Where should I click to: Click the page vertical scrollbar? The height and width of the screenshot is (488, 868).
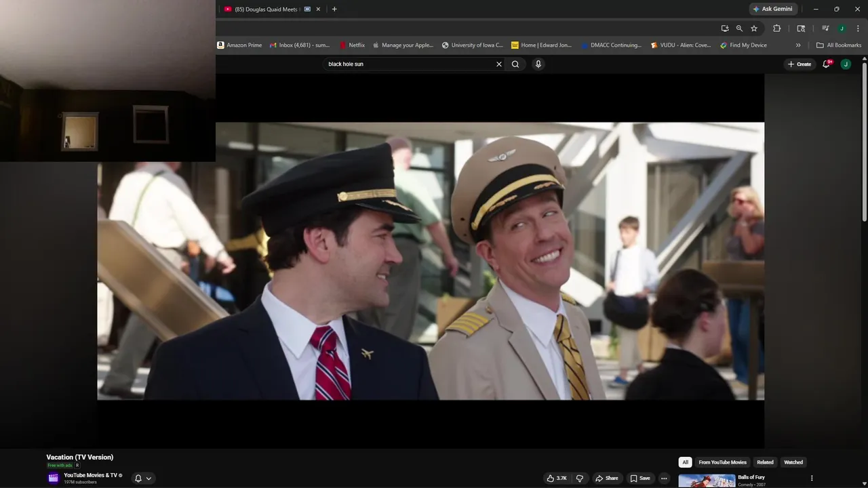[864, 142]
